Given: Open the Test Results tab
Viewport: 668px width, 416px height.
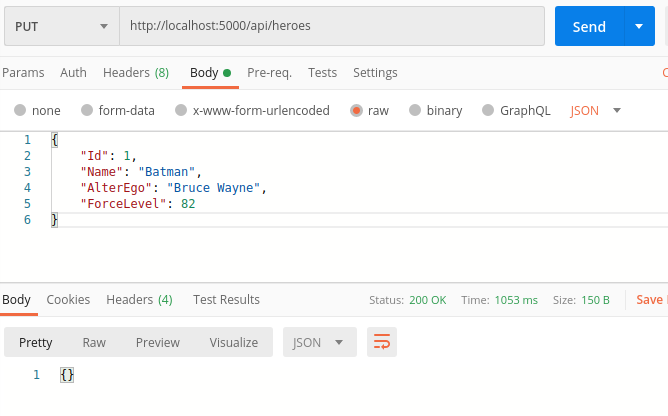Looking at the screenshot, I should tap(226, 300).
